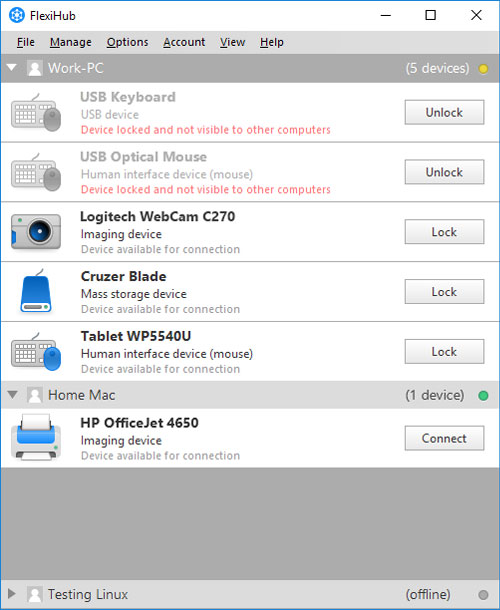Click the 'Work-PC' group label

pyautogui.click(x=76, y=68)
